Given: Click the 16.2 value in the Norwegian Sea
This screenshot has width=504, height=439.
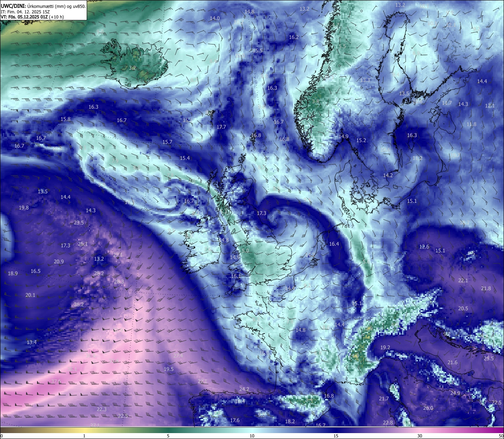Looking at the screenshot, I should coord(294,37).
